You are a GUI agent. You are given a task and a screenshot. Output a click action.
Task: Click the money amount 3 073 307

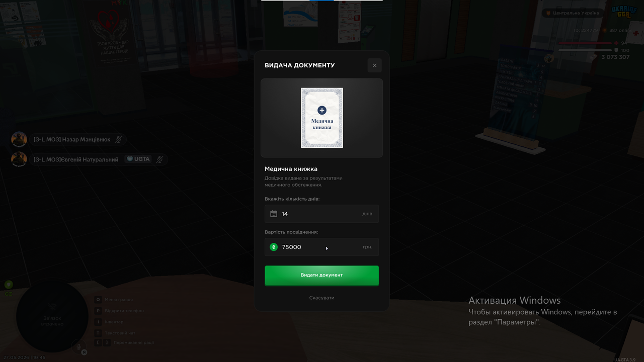[615, 57]
